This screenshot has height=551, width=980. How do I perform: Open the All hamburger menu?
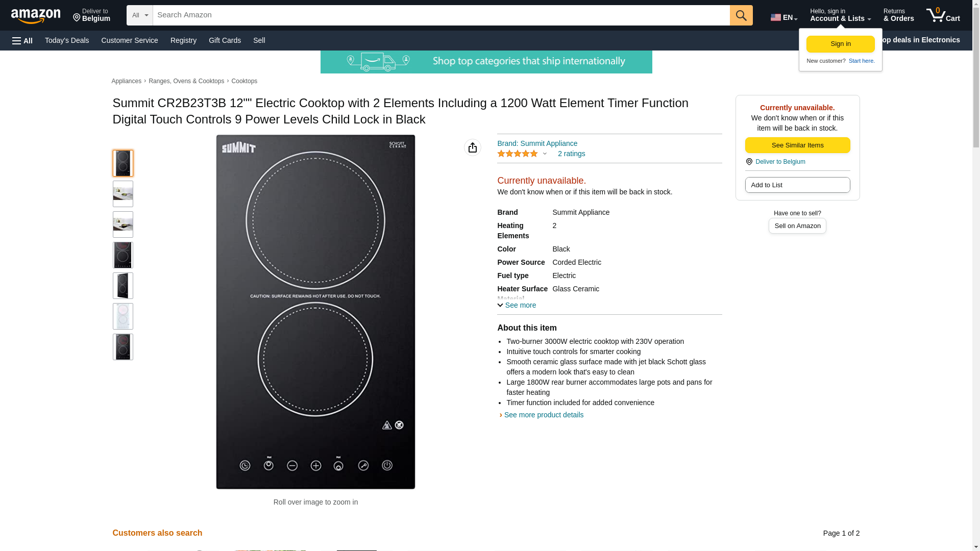(22, 41)
